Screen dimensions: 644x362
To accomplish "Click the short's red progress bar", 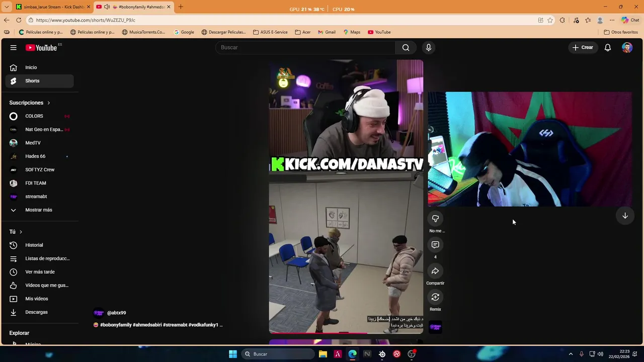I will [318, 333].
